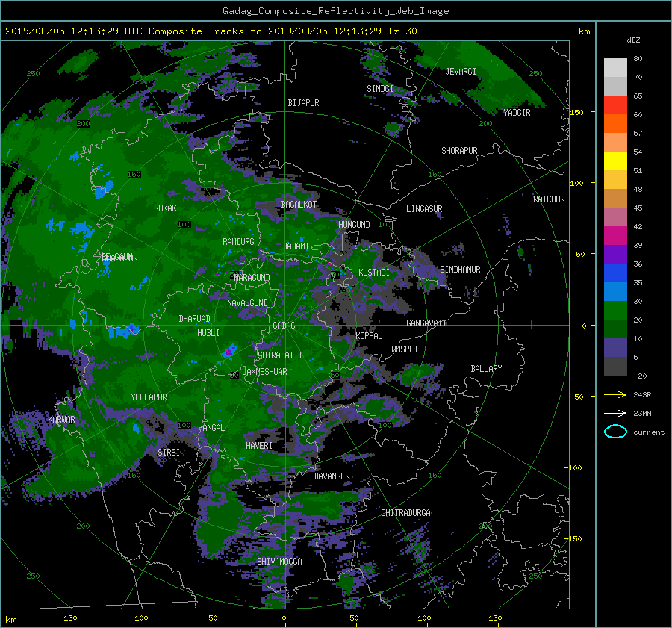
Task: Click the LAXMESHWAR city label
Action: [x=264, y=372]
